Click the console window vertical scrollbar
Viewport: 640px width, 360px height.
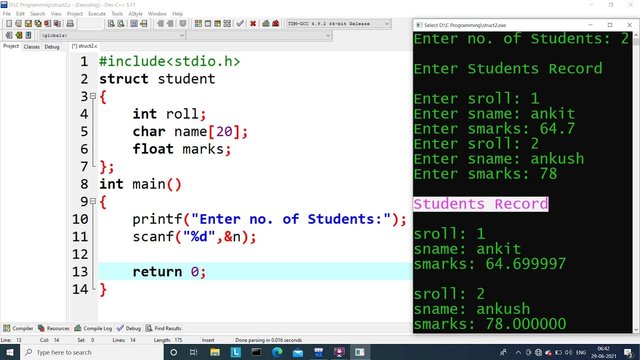point(636,182)
